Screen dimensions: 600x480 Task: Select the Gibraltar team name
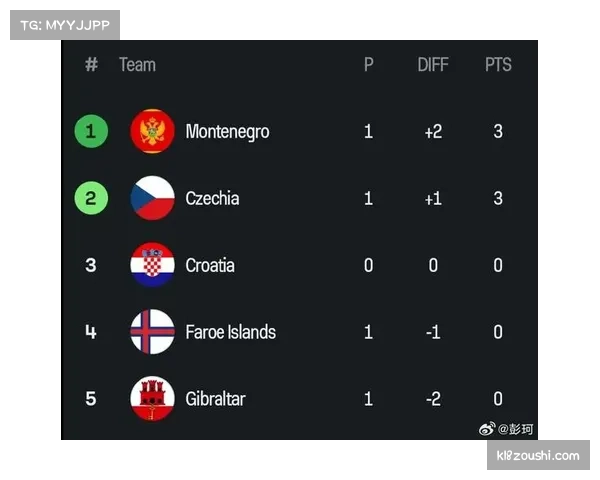point(215,398)
